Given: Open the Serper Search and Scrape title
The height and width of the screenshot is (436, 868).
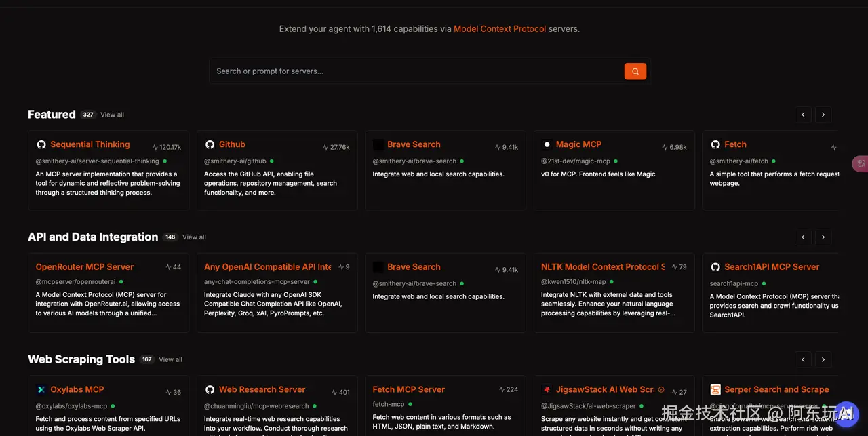Looking at the screenshot, I should click(776, 389).
